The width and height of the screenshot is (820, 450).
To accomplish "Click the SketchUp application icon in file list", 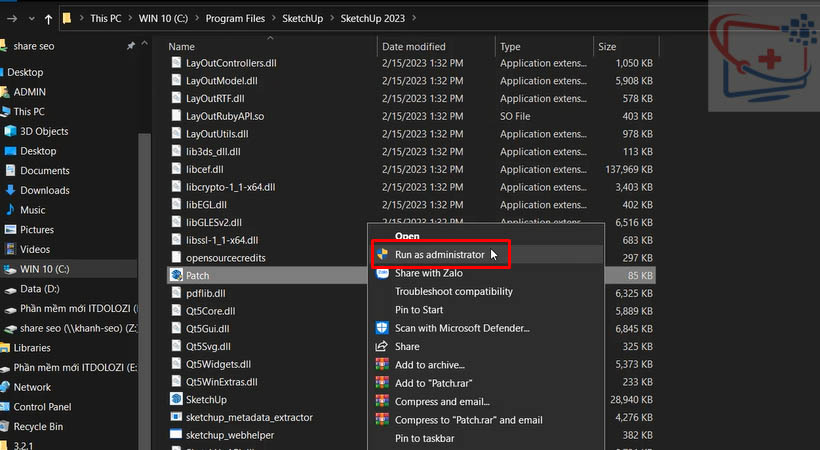I will tap(176, 399).
